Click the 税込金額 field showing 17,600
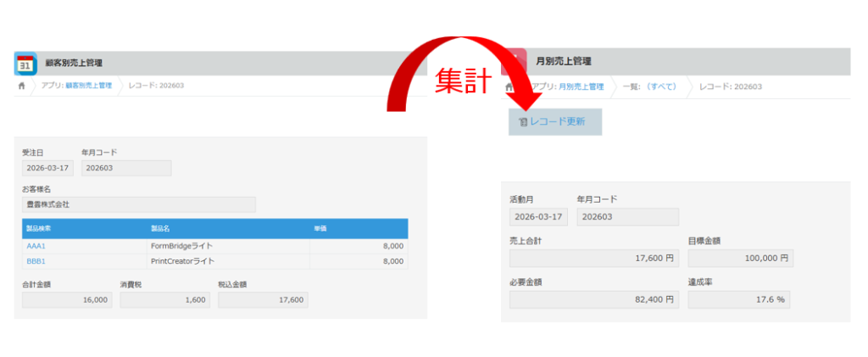Image resolution: width=868 pixels, height=357 pixels. 263,299
